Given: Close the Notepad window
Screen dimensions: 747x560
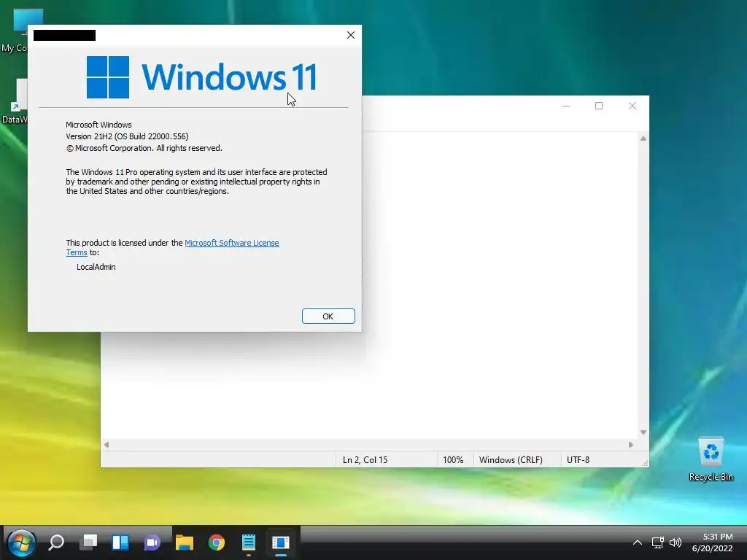Looking at the screenshot, I should tap(632, 106).
